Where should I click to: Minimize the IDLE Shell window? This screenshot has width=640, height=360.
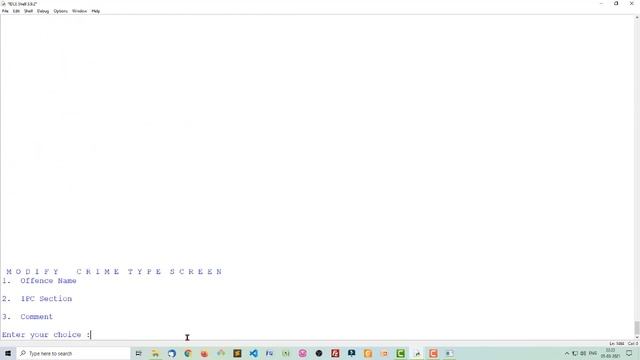pos(601,4)
